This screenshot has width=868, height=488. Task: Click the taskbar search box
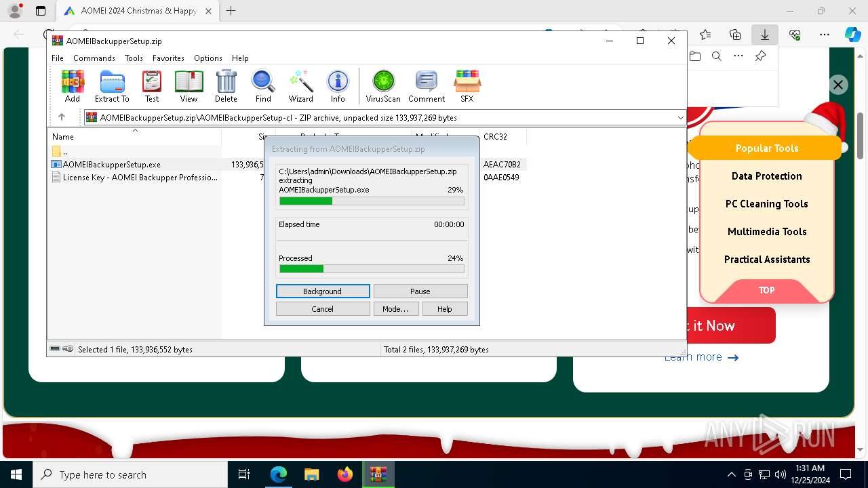pyautogui.click(x=130, y=474)
